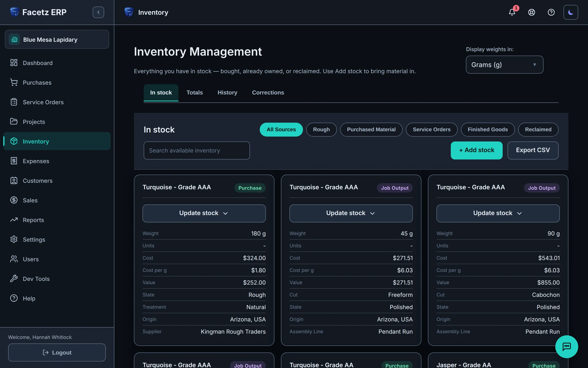Click the Dashboard grid icon in sidebar
Screen dimensions: 588x368
point(14,63)
